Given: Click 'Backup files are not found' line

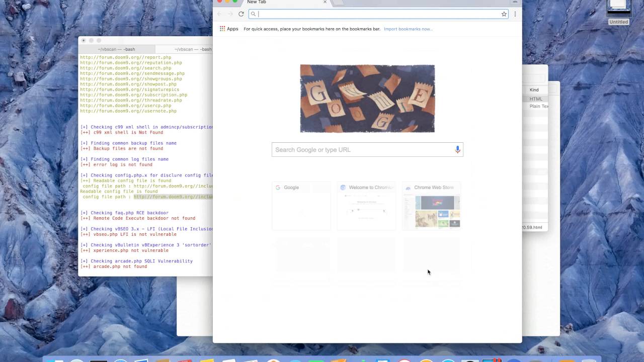Looking at the screenshot, I should coord(122,148).
